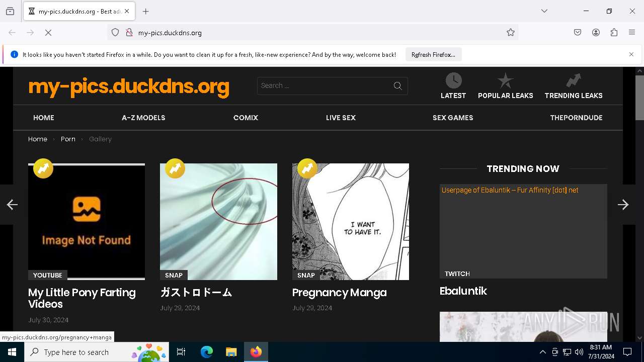The height and width of the screenshot is (362, 644).
Task: Click the volume speaker tray icon
Action: [x=579, y=352]
